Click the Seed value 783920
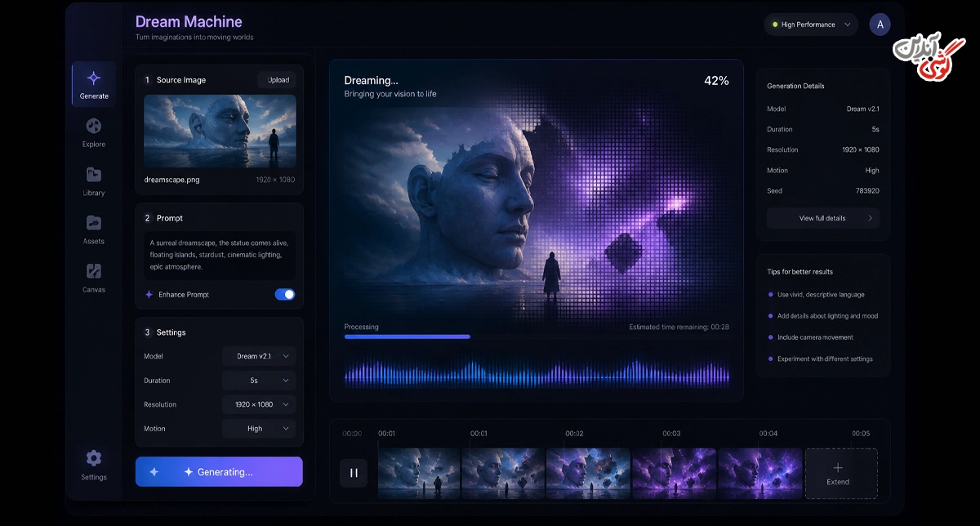This screenshot has height=526, width=980. (866, 191)
